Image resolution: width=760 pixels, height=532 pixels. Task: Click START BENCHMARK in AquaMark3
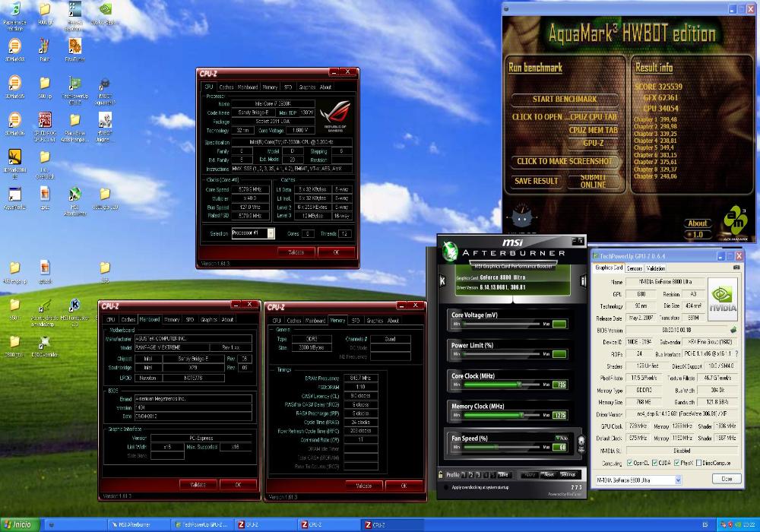point(565,99)
